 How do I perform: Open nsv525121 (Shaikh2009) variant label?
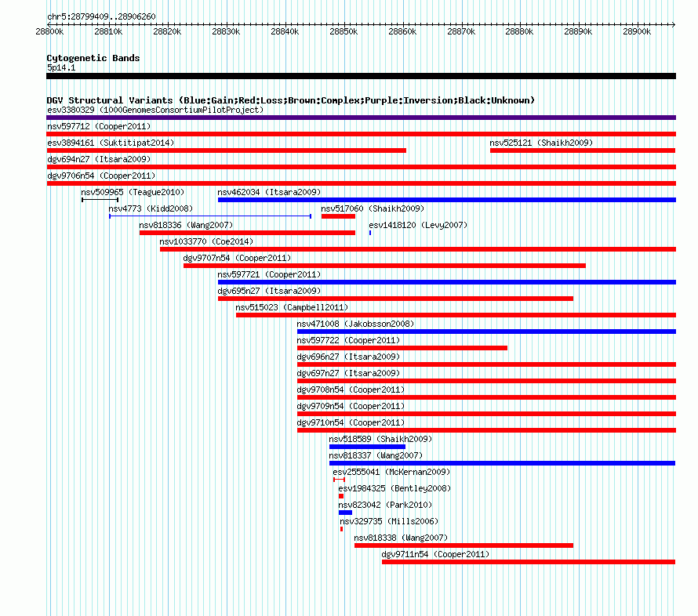point(541,143)
